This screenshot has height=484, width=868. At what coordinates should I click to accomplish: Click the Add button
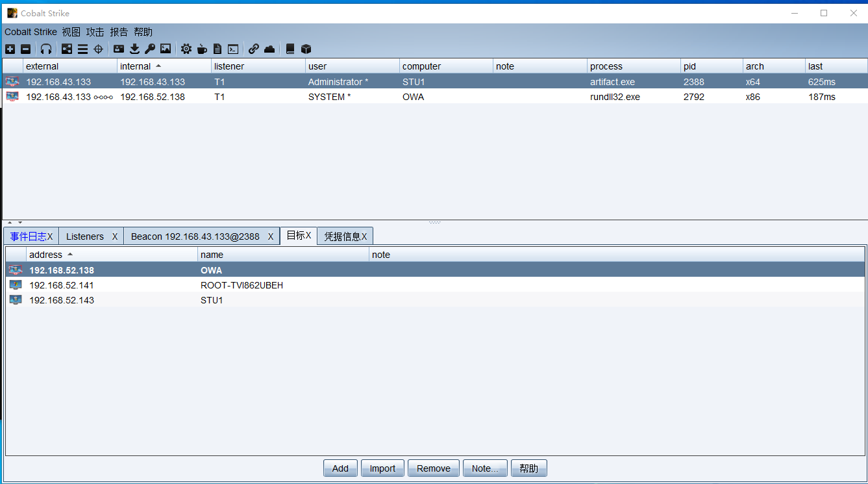tap(340, 468)
